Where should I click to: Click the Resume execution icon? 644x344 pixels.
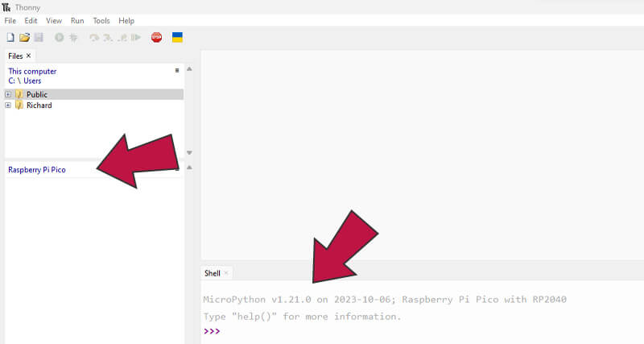click(136, 38)
